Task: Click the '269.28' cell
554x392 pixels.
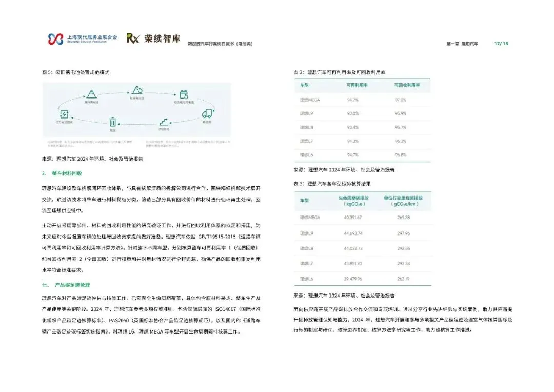Action: [404, 218]
